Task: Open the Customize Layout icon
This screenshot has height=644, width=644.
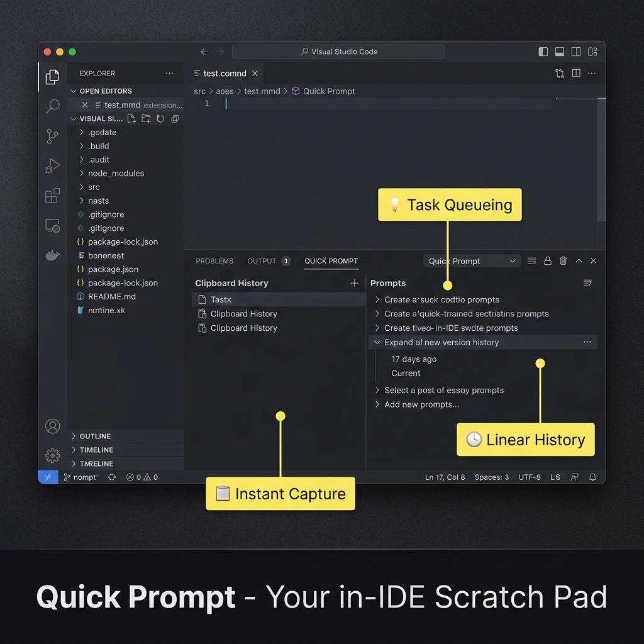Action: click(592, 52)
